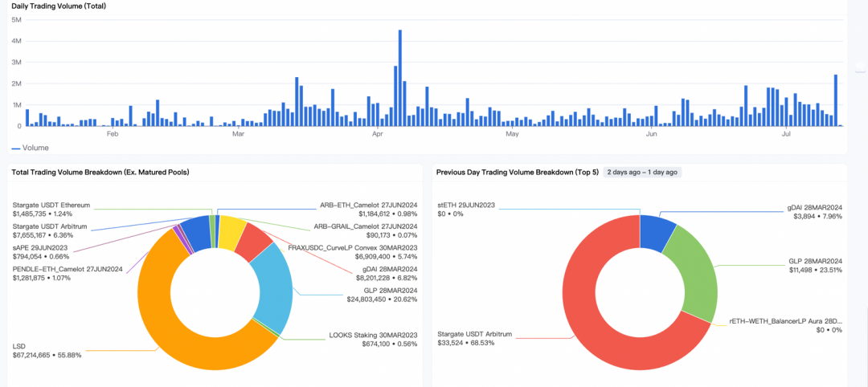
Task: Click the Daily Trading Volume (Total) title
Action: click(59, 6)
